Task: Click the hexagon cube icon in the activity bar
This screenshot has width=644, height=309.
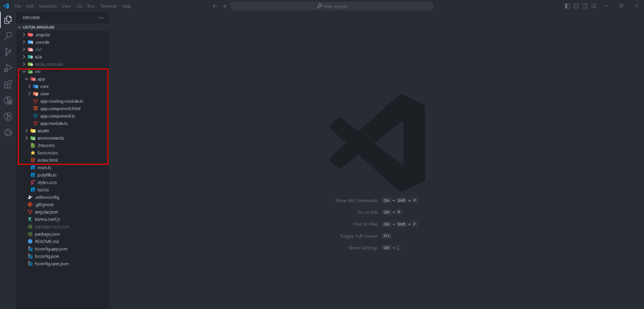Action: (8, 133)
